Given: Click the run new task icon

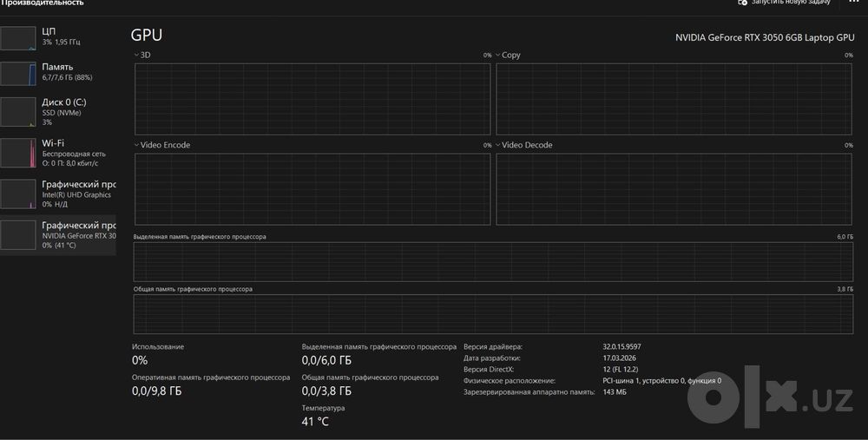Looking at the screenshot, I should (742, 3).
